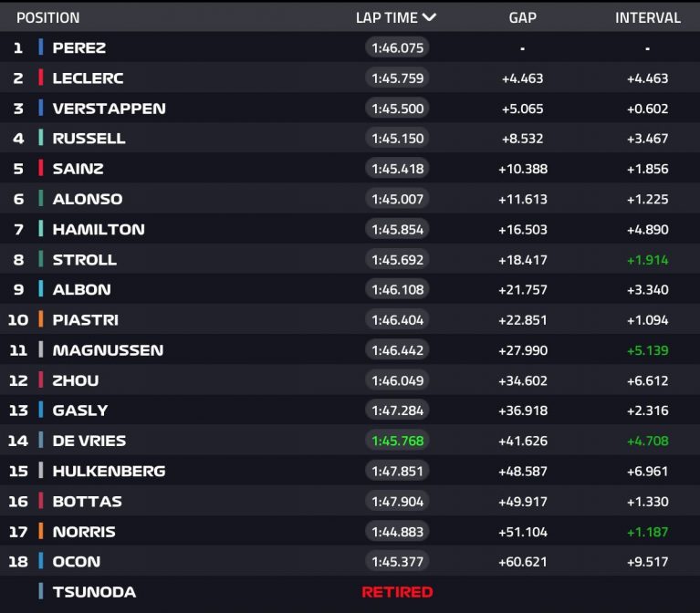The image size is (700, 613).
Task: Select the GAP column header
Action: click(522, 18)
